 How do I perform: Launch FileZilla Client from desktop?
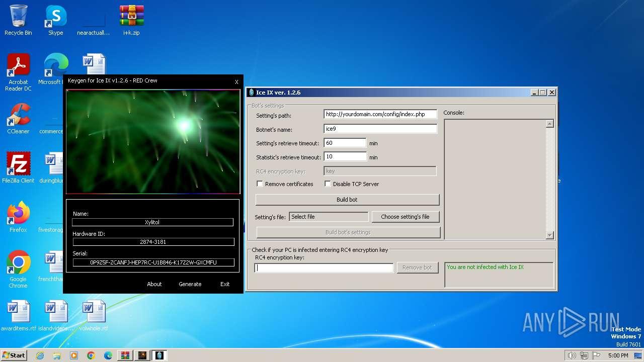18,168
